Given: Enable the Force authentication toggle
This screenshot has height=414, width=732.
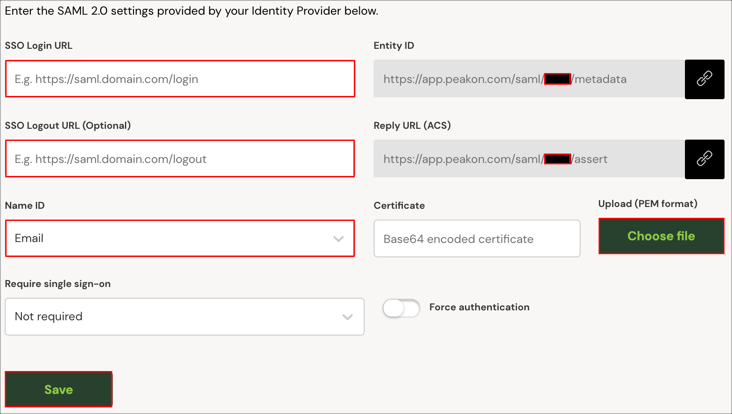Looking at the screenshot, I should [x=401, y=308].
